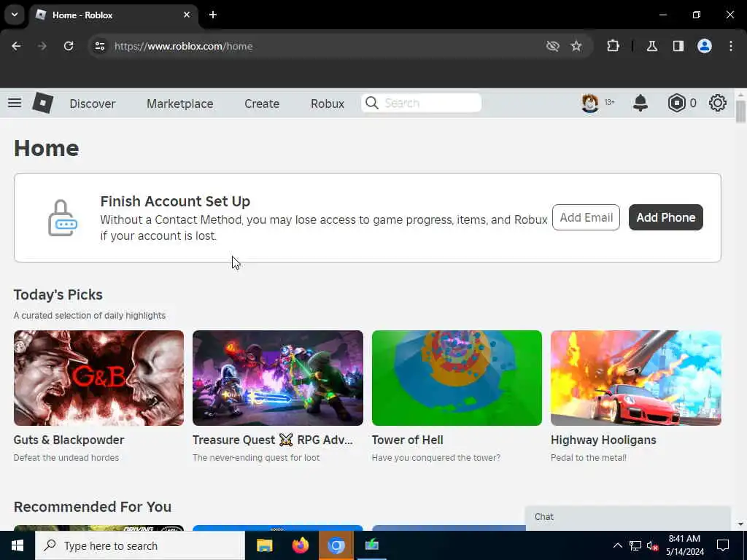
Task: Open the Roblox notifications bell
Action: click(640, 103)
